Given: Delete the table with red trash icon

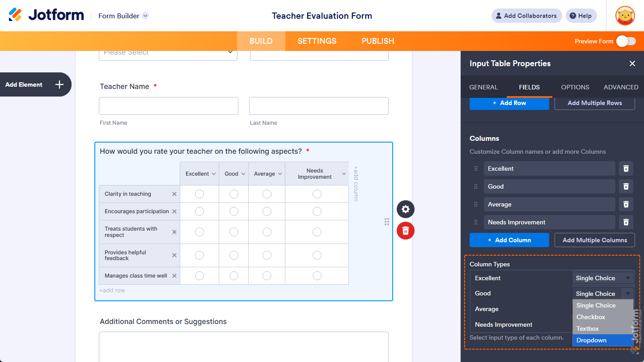Looking at the screenshot, I should [x=406, y=231].
